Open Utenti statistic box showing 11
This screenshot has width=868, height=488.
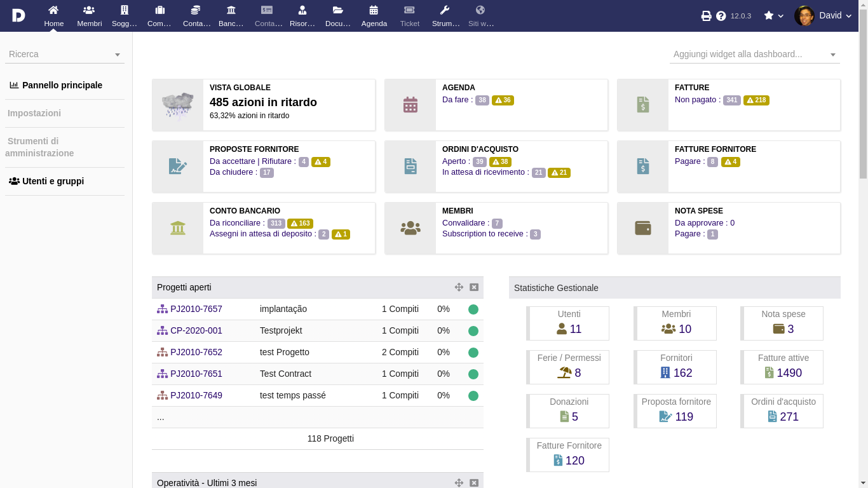point(568,323)
